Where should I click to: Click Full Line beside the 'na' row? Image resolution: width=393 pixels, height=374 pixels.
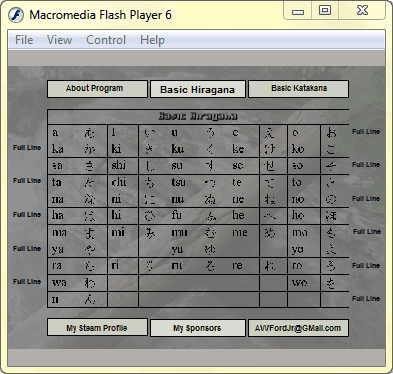(366, 199)
